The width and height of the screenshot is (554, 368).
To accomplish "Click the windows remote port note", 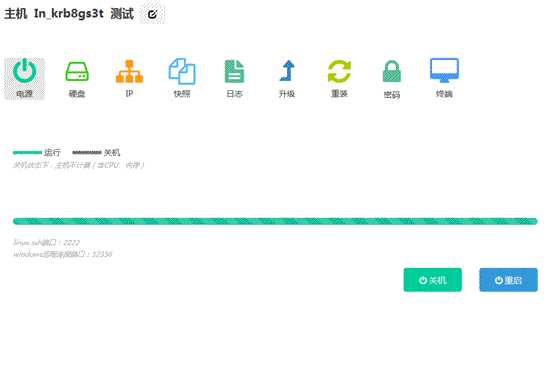I will (x=63, y=254).
